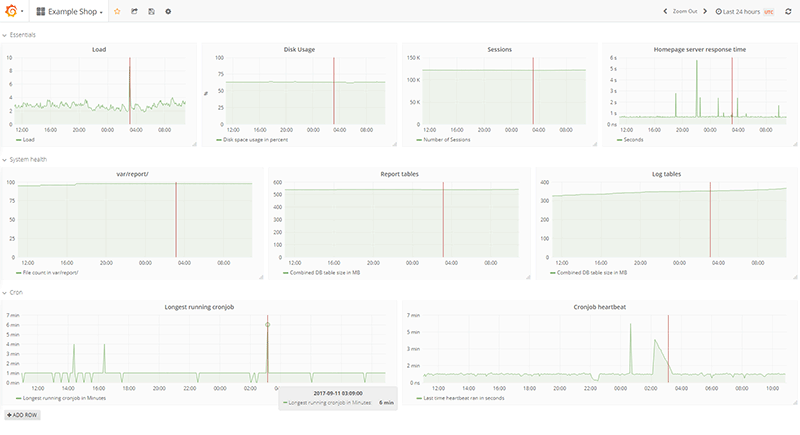Collapse the Cron row
Screen dimensions: 800x435
point(14,292)
